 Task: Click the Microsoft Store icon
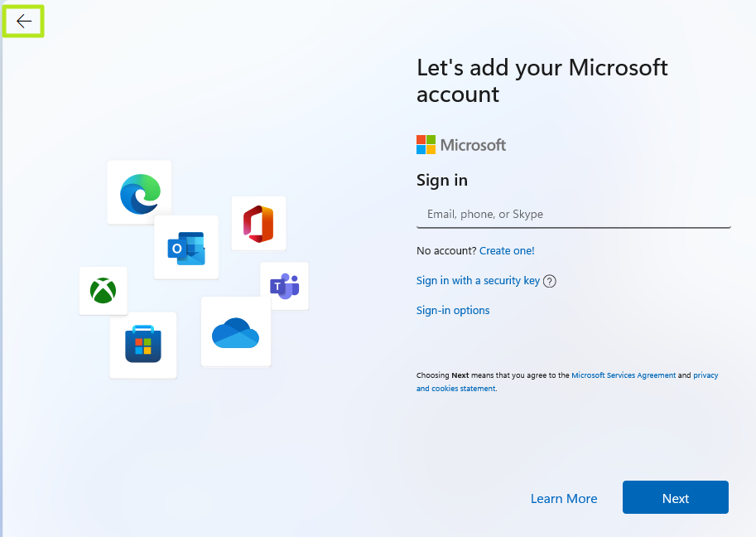click(142, 344)
